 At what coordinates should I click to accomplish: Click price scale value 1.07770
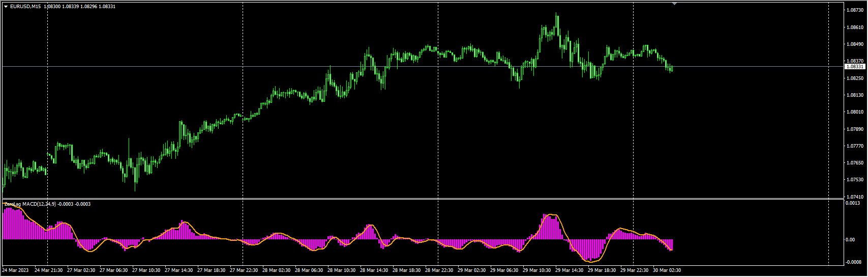855,146
